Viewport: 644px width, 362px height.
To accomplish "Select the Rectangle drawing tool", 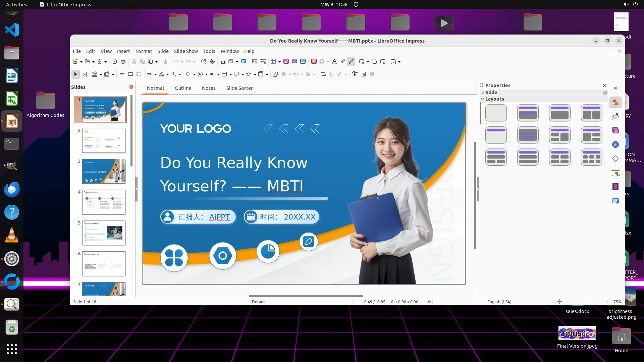I will click(x=130, y=74).
